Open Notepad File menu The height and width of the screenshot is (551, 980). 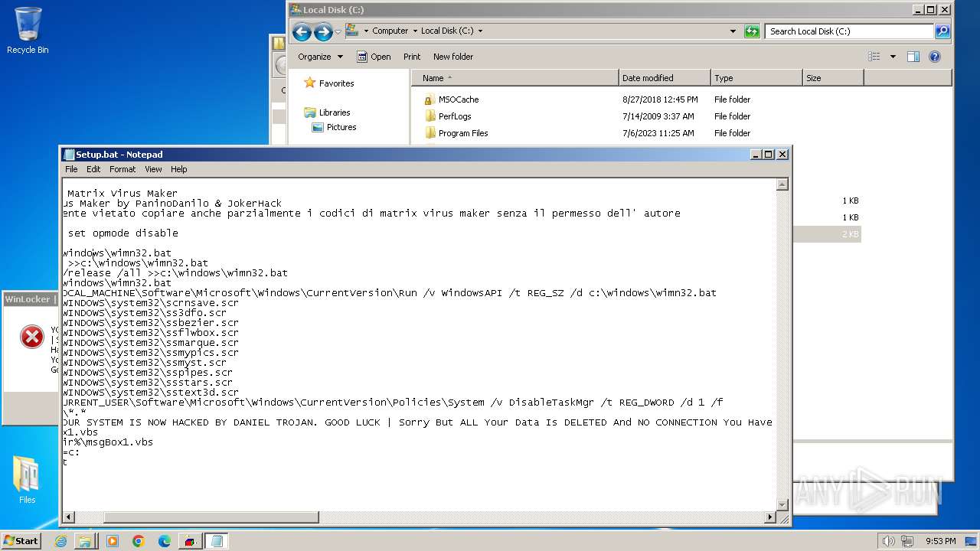[x=71, y=169]
